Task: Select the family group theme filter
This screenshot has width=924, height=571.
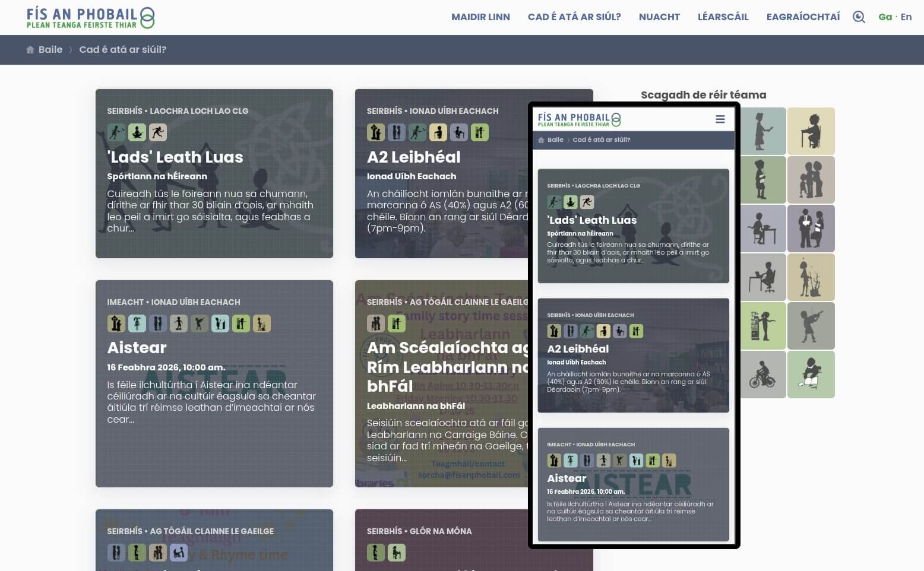Action: (x=811, y=180)
